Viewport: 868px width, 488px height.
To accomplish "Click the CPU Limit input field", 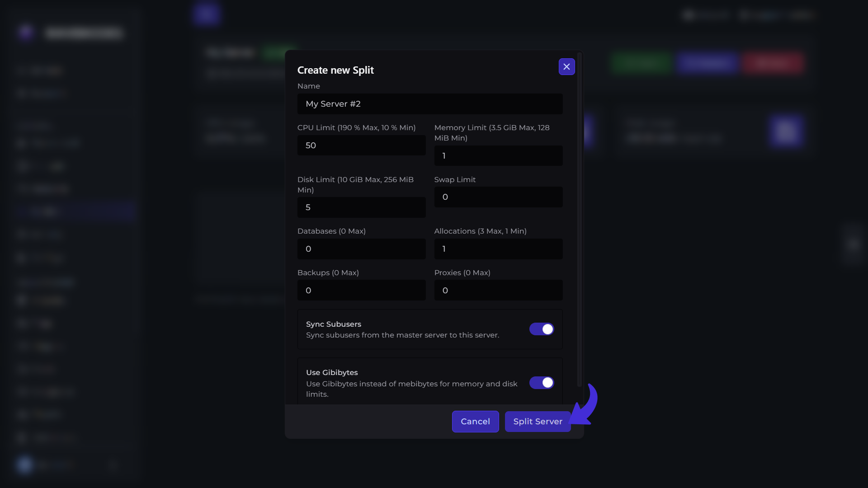I will (361, 145).
